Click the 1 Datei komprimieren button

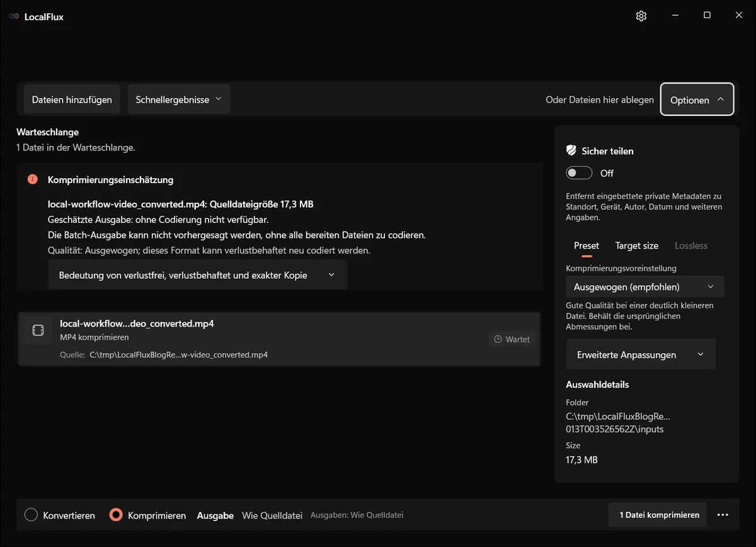[659, 515]
